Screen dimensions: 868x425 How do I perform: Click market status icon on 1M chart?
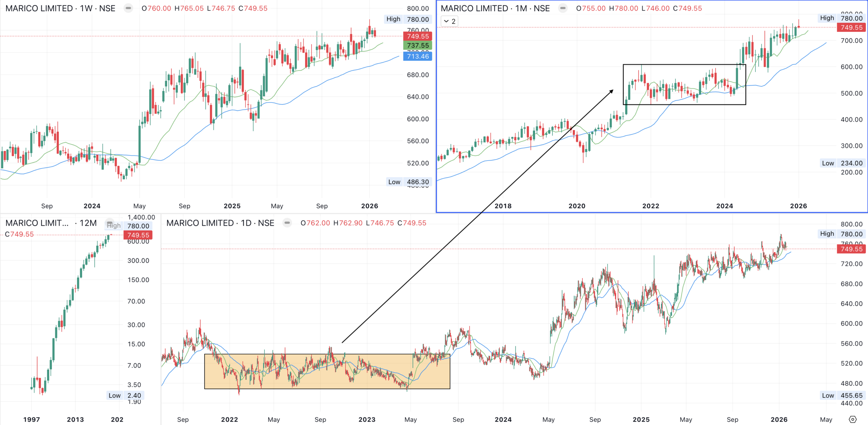(x=563, y=8)
